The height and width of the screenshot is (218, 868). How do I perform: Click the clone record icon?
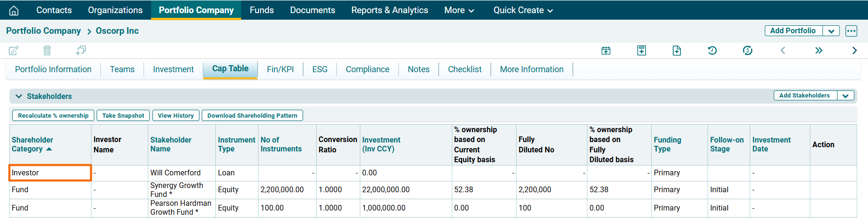[81, 50]
